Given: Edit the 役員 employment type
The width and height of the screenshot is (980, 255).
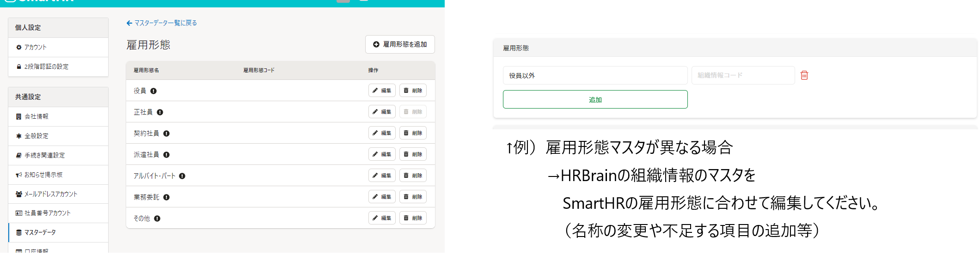Looking at the screenshot, I should [x=382, y=91].
